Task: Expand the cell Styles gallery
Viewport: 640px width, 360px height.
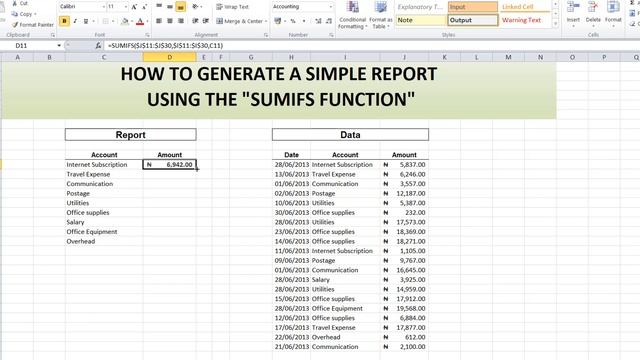Action: coord(555,24)
